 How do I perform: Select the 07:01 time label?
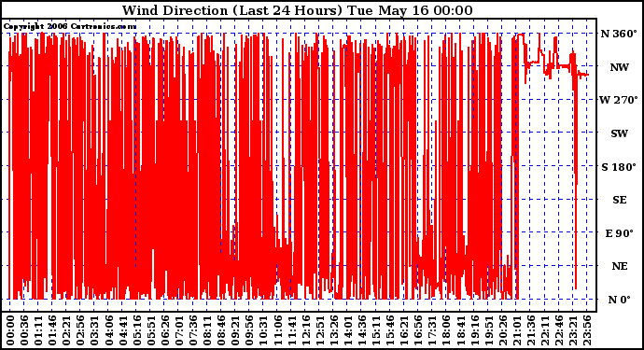pyautogui.click(x=179, y=330)
